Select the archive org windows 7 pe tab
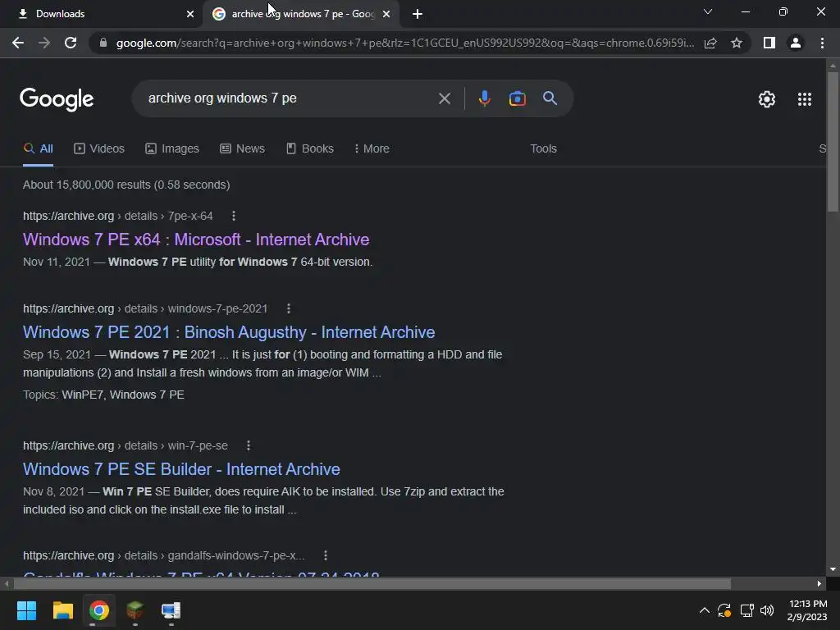Viewport: 840px width, 630px height. [300, 14]
